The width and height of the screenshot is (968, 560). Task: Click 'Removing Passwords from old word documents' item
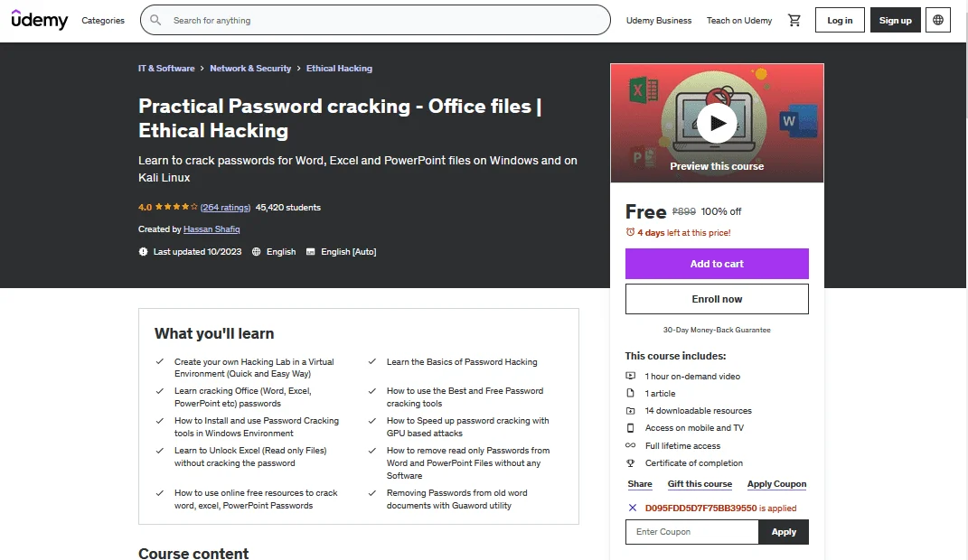pos(456,499)
